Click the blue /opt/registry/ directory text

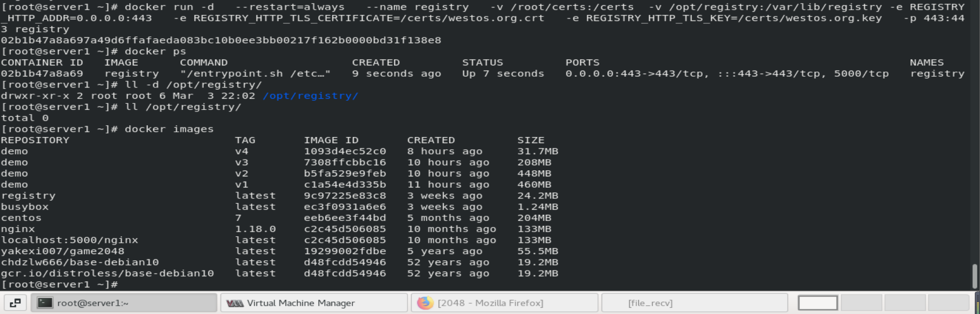point(310,96)
